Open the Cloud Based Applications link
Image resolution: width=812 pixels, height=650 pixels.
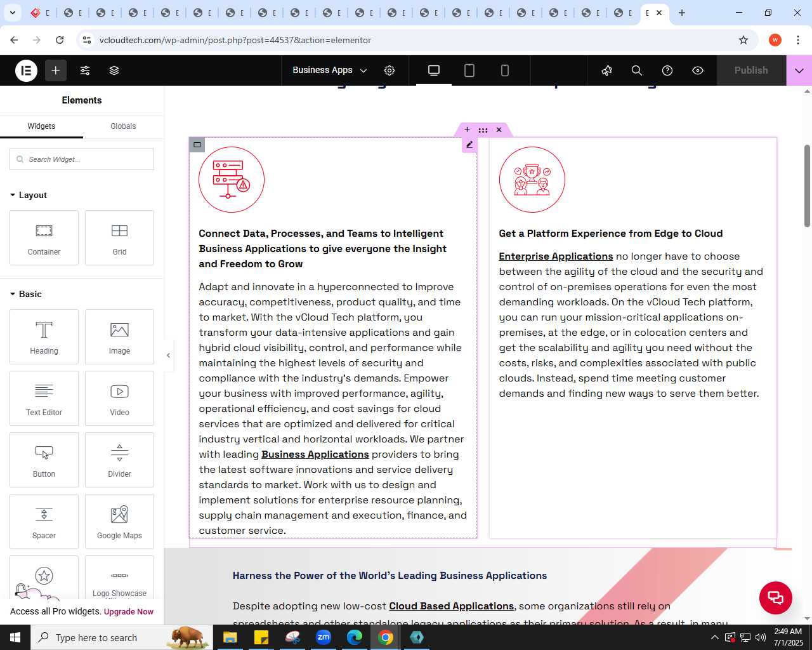[x=452, y=606]
